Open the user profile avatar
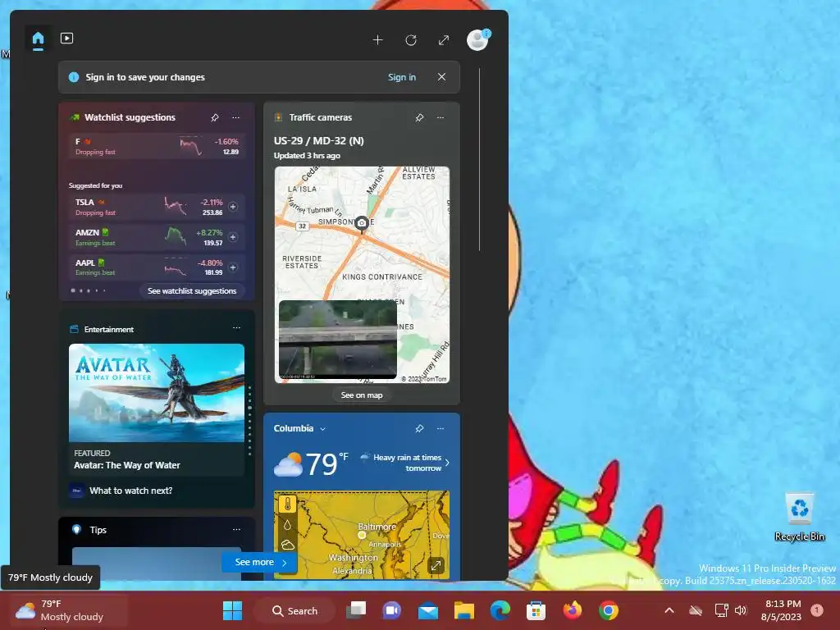Viewport: 840px width, 630px height. 477,39
